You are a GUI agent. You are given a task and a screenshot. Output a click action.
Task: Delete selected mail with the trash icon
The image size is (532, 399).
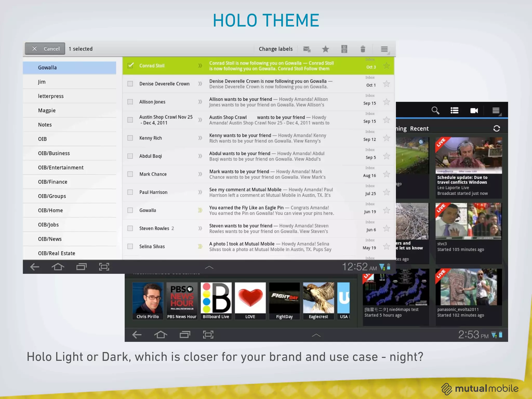coord(363,49)
